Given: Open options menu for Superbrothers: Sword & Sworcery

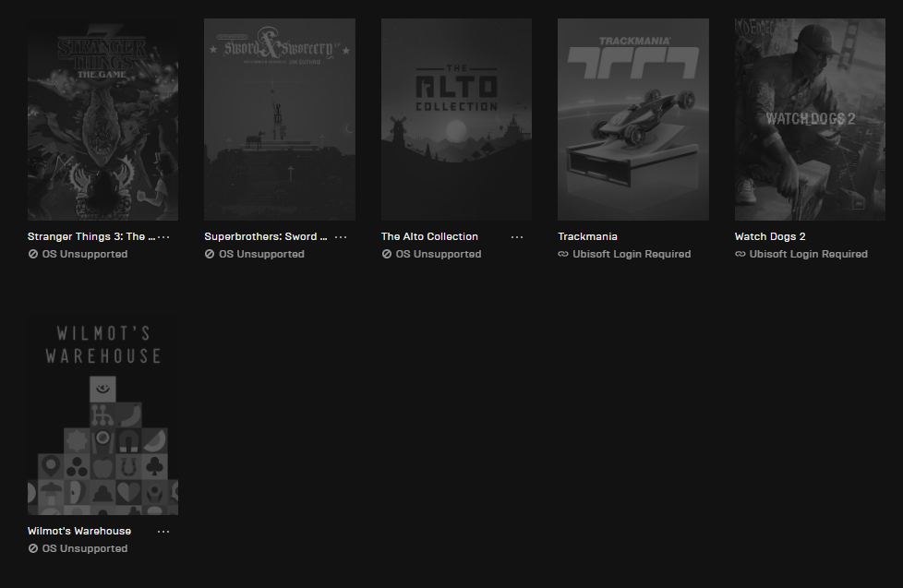Looking at the screenshot, I should tap(341, 237).
